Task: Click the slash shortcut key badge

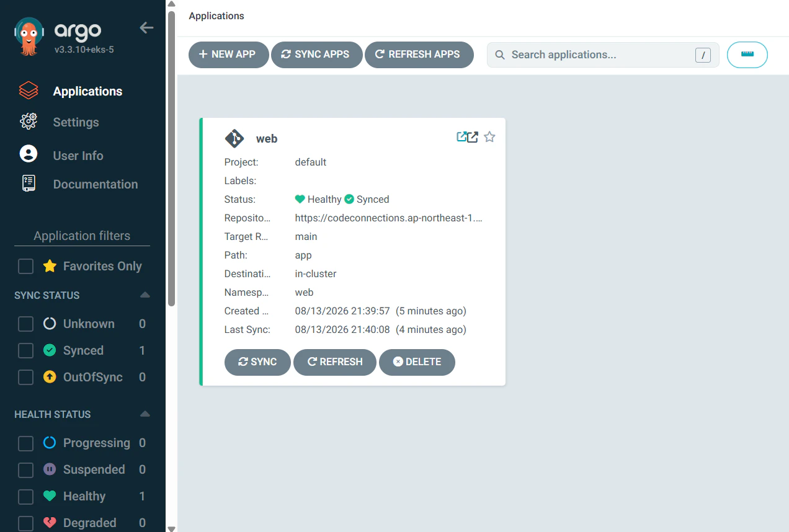Action: (703, 55)
